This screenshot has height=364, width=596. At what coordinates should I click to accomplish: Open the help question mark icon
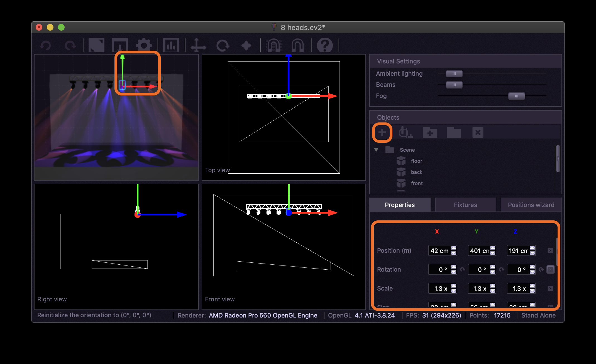click(325, 45)
